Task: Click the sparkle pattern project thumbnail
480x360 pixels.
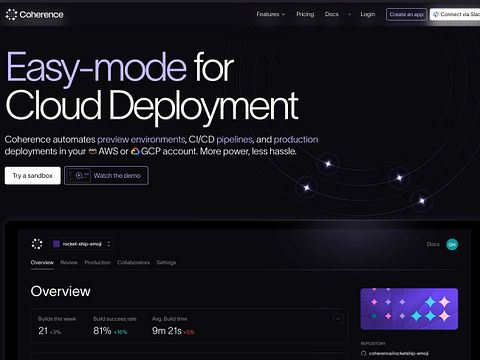Action: [409, 309]
